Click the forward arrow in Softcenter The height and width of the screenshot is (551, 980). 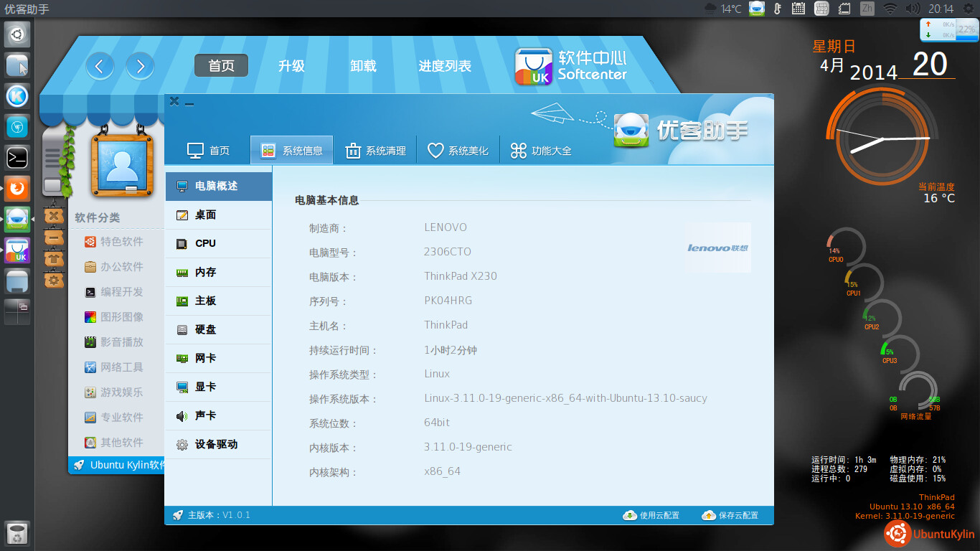(140, 67)
